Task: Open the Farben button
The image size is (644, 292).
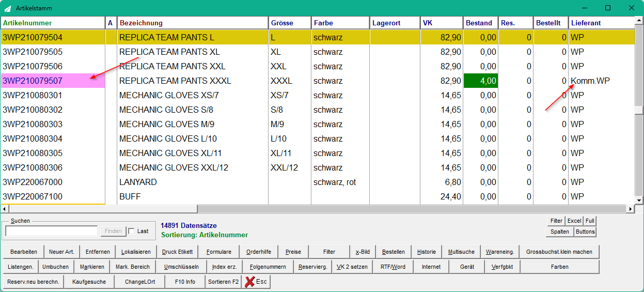Action: click(560, 267)
